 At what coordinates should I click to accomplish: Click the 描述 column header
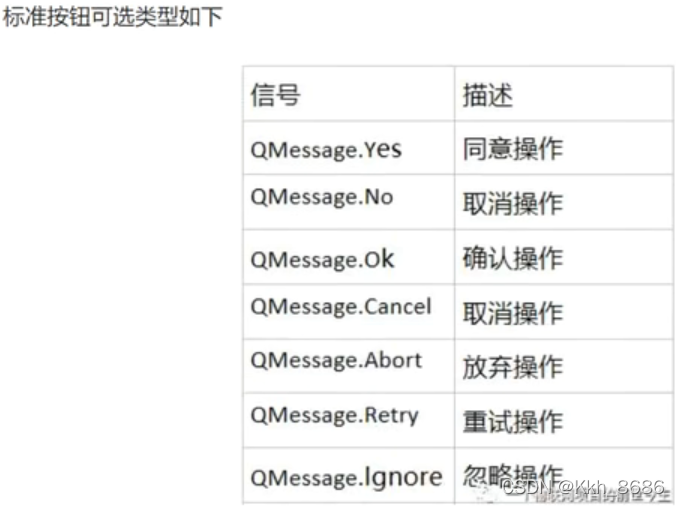coord(564,94)
